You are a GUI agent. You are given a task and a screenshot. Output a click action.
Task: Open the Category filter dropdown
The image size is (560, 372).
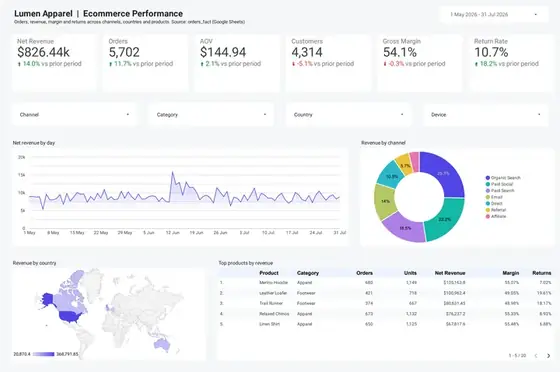[211, 115]
